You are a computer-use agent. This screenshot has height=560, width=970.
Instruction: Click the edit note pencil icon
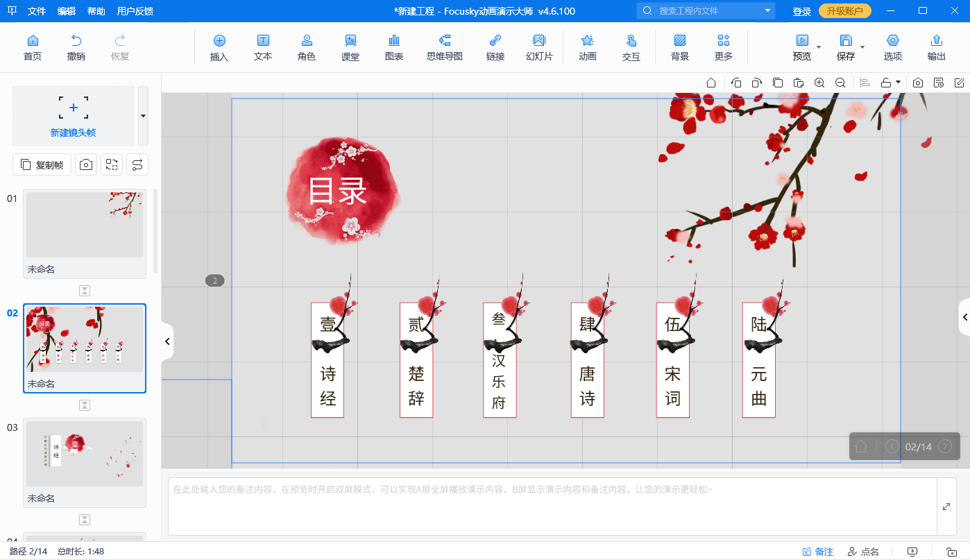960,83
